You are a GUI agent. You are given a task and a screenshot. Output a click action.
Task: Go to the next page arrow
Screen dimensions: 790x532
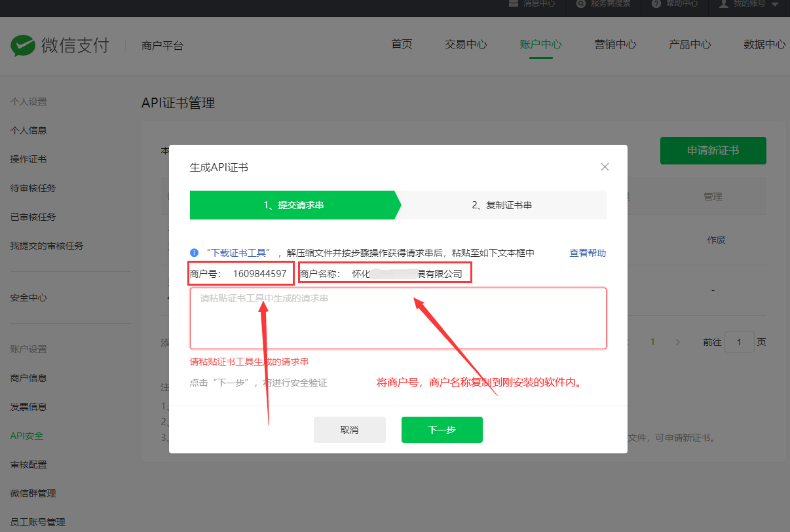(x=678, y=342)
